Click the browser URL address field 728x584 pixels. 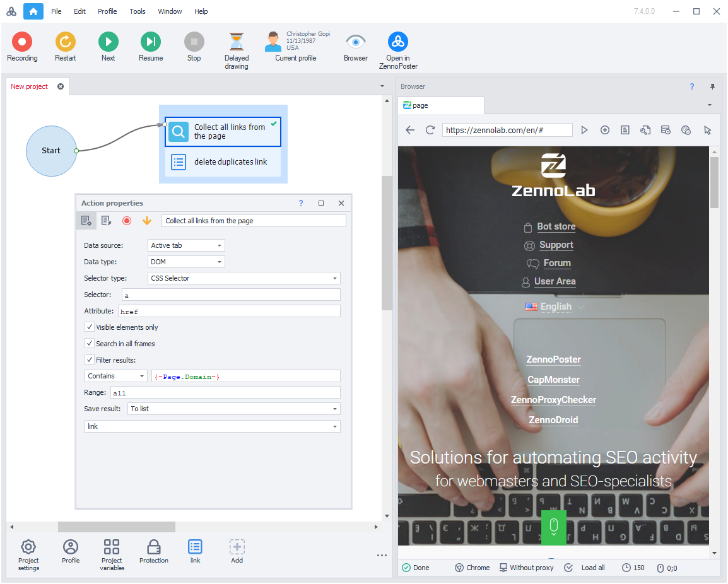507,130
